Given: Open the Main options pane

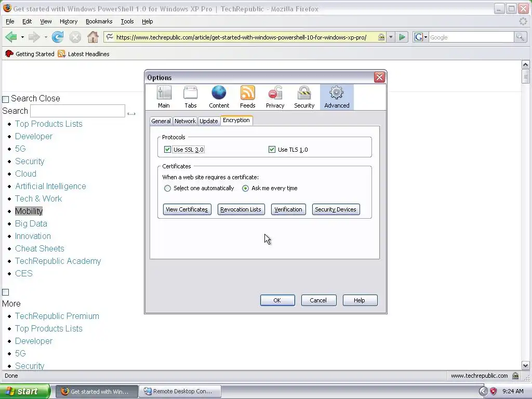Looking at the screenshot, I should pyautogui.click(x=164, y=97).
